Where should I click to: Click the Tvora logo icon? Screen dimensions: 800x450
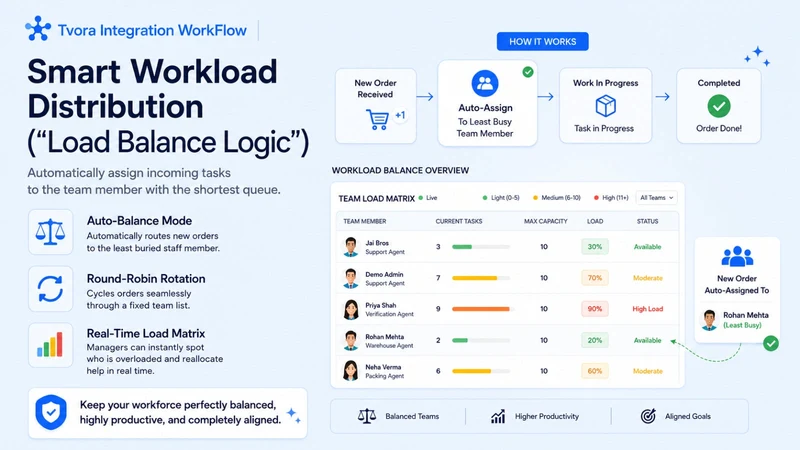(x=38, y=29)
